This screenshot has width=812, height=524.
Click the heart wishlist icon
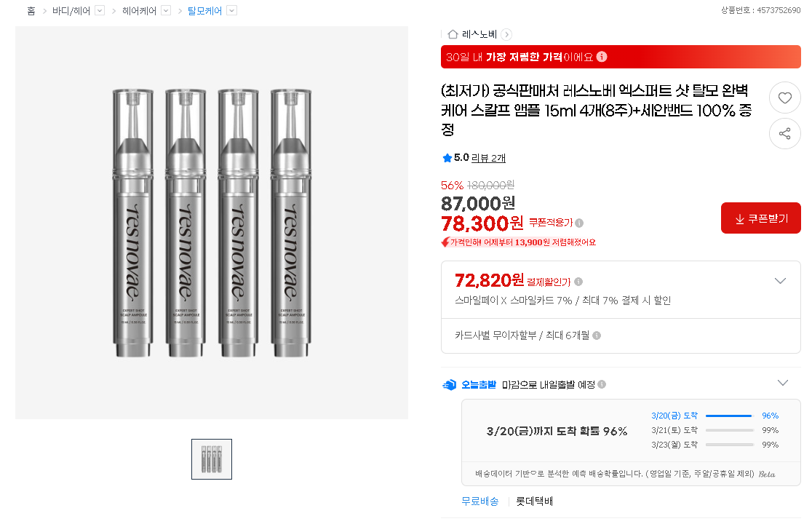784,99
